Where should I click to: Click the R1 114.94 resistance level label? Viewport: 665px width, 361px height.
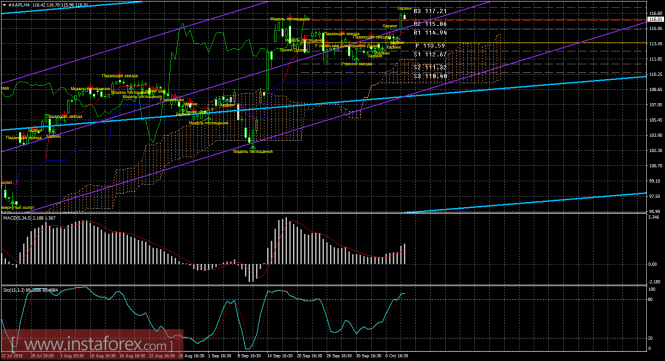coord(430,33)
